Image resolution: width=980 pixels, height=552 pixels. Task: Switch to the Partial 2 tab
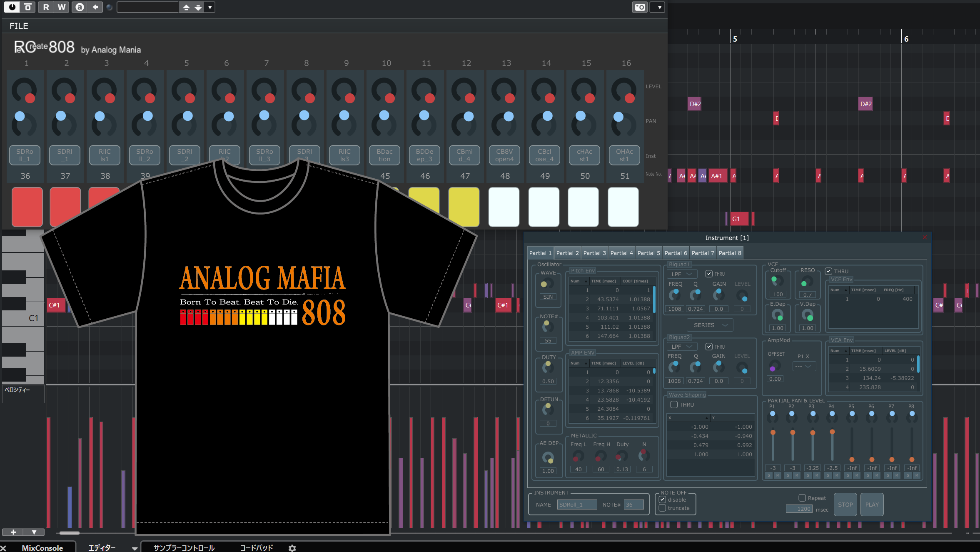(x=567, y=253)
